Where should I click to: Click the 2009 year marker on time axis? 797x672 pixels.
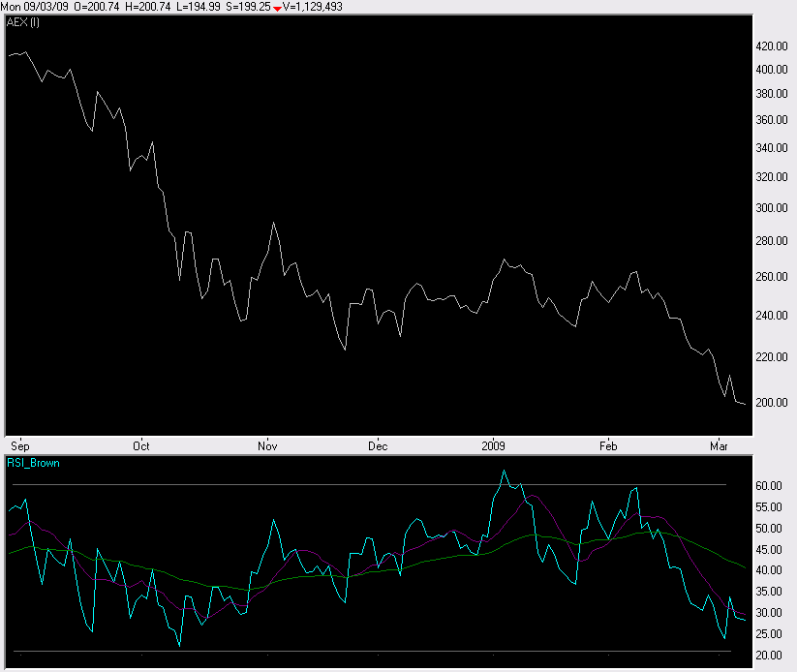(x=494, y=446)
